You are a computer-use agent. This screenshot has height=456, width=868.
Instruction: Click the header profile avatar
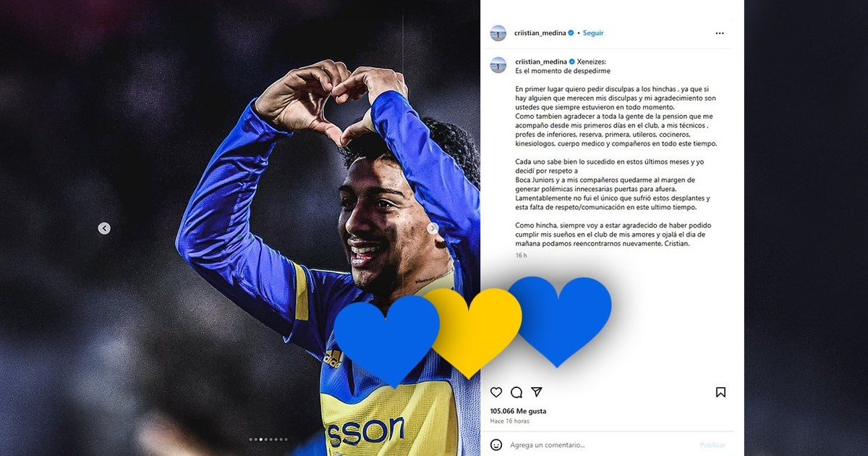coord(498,33)
